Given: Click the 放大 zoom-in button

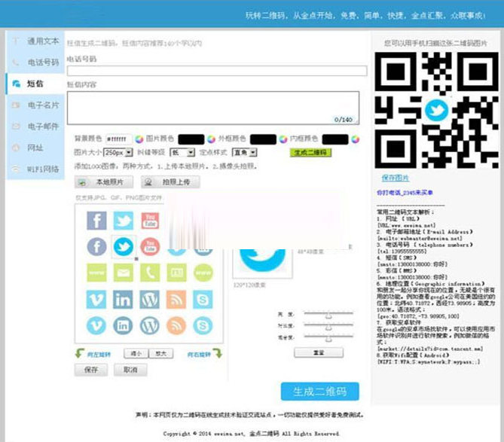Looking at the screenshot, I should point(161,354).
